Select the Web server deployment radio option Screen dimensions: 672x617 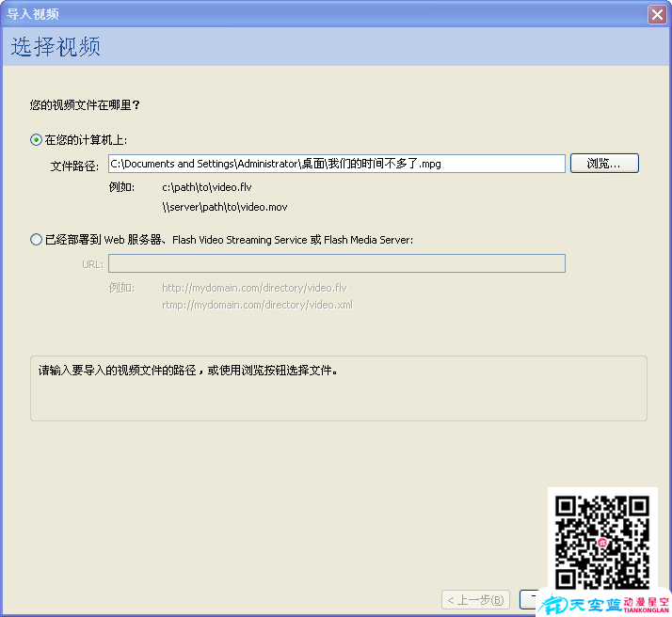tap(37, 239)
